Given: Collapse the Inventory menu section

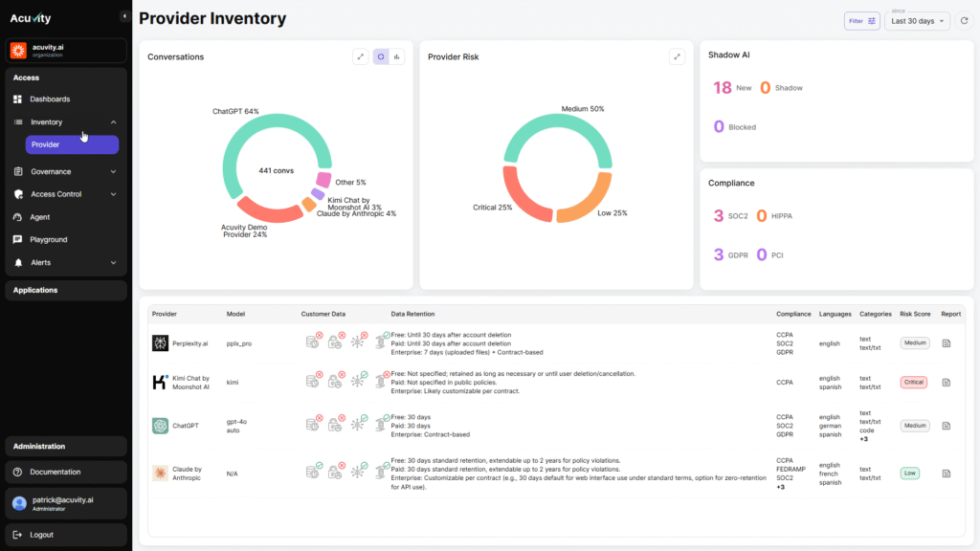Looking at the screenshot, I should point(66,121).
